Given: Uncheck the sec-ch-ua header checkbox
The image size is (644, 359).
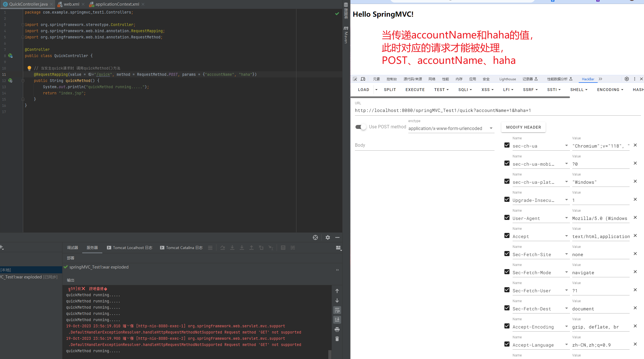Looking at the screenshot, I should [507, 145].
